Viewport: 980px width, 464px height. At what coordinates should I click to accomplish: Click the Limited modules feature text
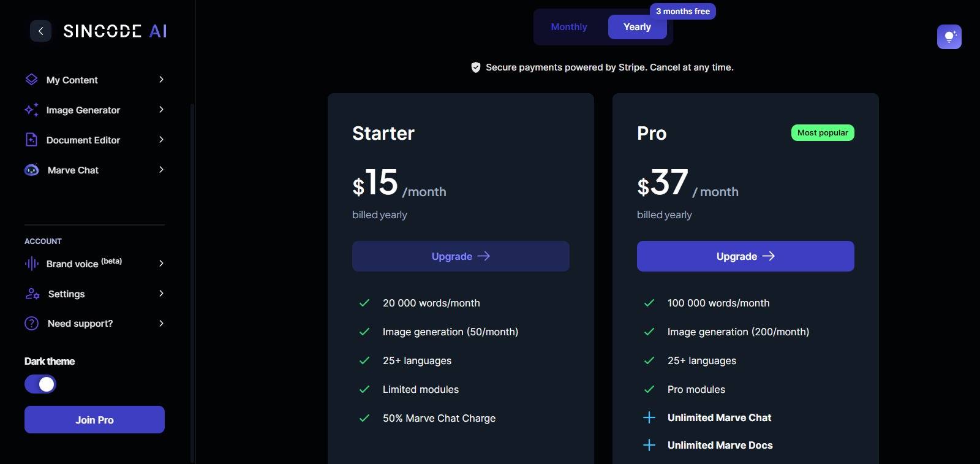(x=421, y=389)
